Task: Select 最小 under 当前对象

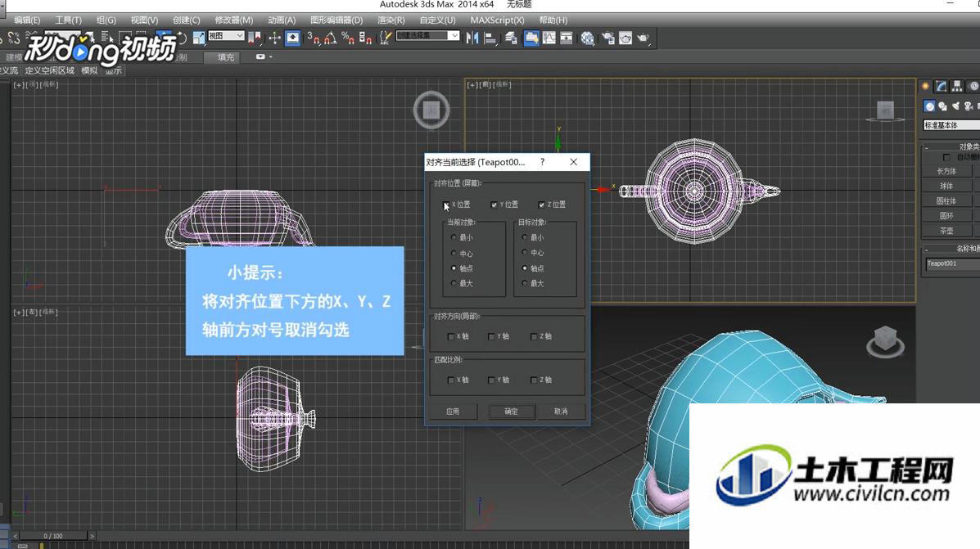Action: [454, 237]
